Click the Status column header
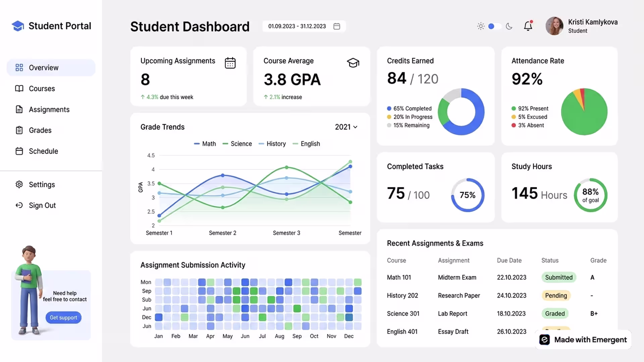The width and height of the screenshot is (644, 362). tap(550, 260)
